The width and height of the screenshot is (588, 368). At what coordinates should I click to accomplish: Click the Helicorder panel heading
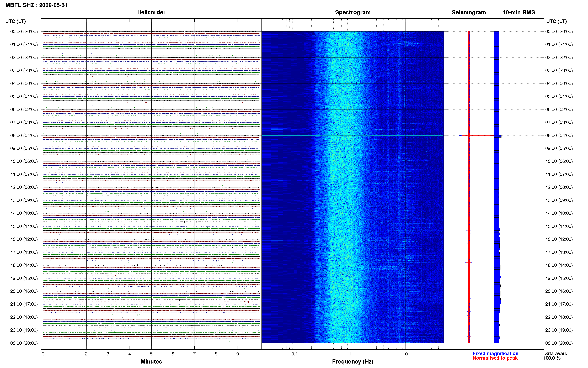pos(151,12)
